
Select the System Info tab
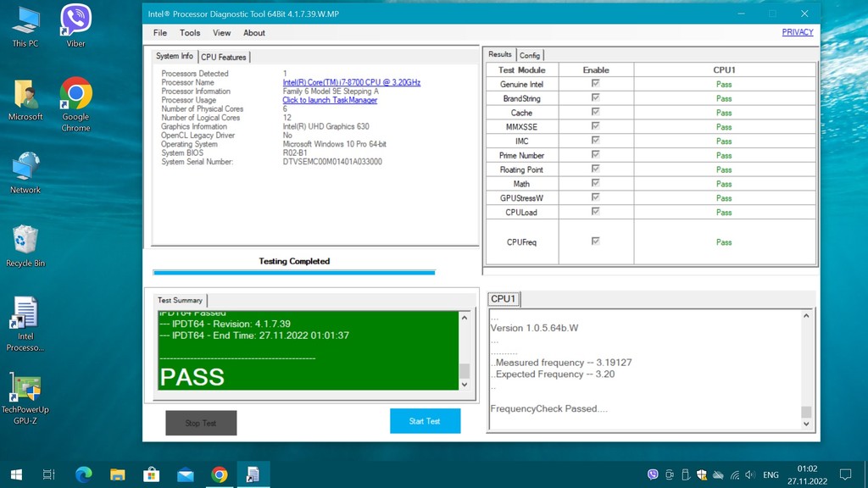click(x=175, y=56)
